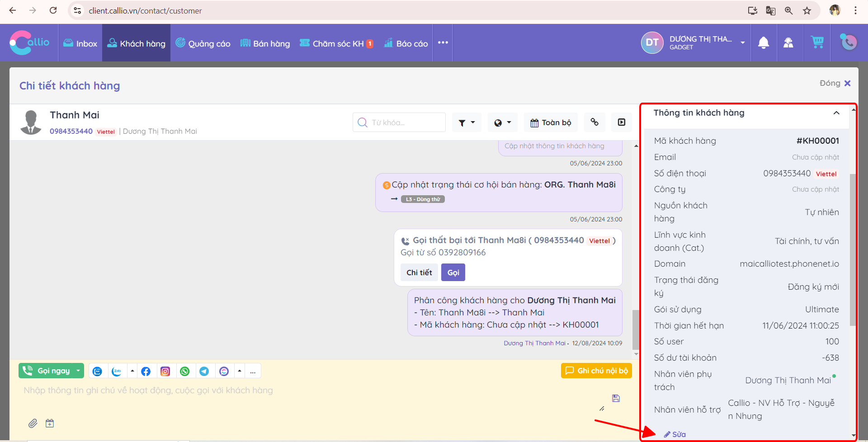Open the globe channel dropdown
The image size is (868, 442).
[502, 122]
